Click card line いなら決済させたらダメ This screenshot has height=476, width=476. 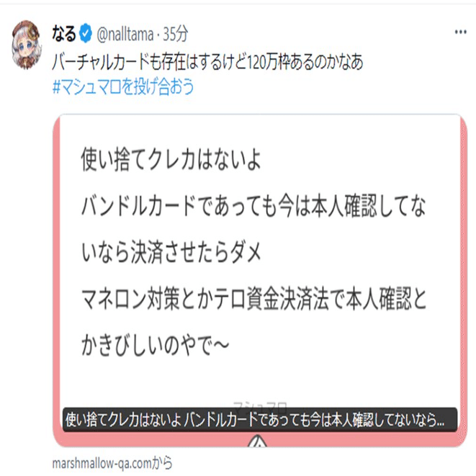point(171,252)
